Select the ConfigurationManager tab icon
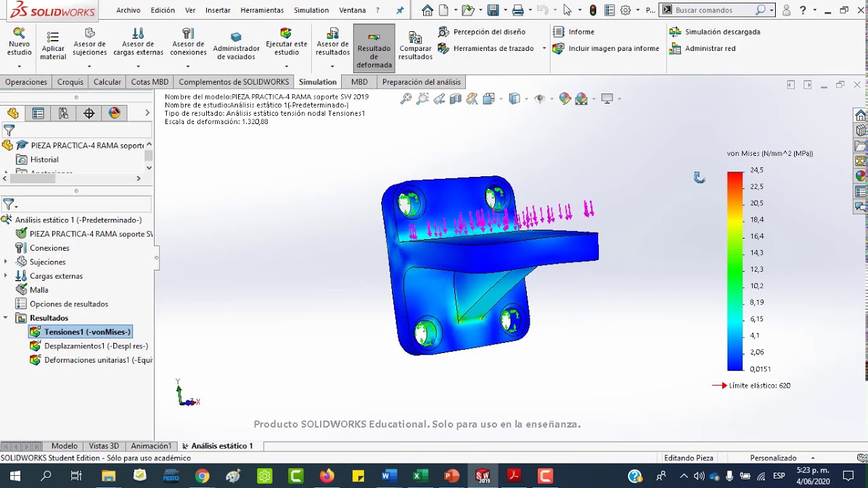The image size is (868, 488). click(x=64, y=113)
